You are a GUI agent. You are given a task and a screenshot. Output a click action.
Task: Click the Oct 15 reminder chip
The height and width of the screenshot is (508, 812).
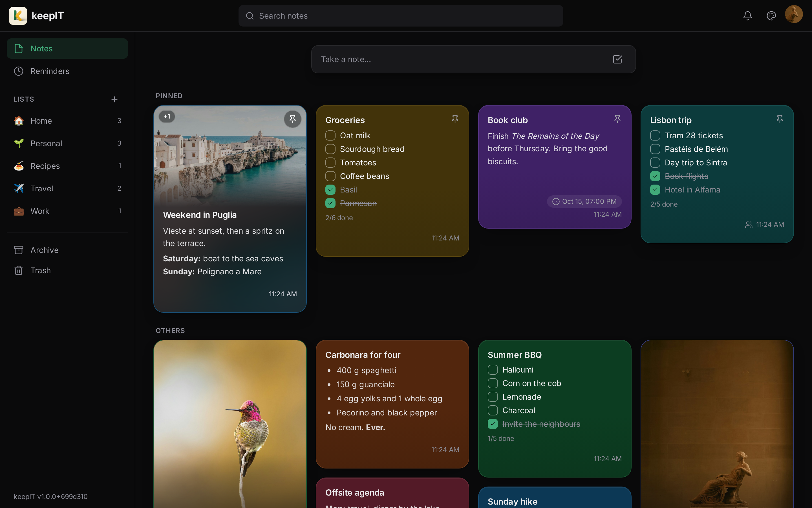pyautogui.click(x=584, y=202)
